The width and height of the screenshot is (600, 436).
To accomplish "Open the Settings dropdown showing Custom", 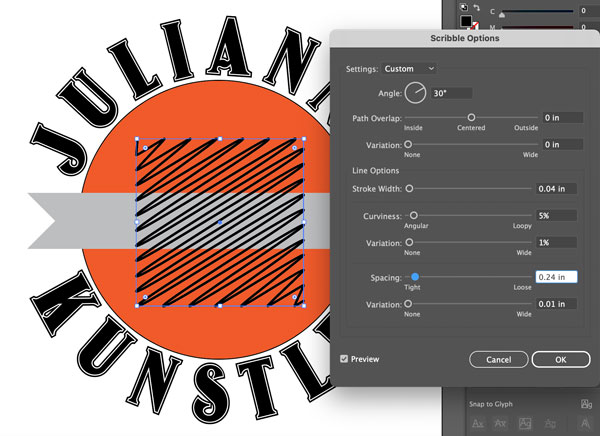I will pos(409,69).
